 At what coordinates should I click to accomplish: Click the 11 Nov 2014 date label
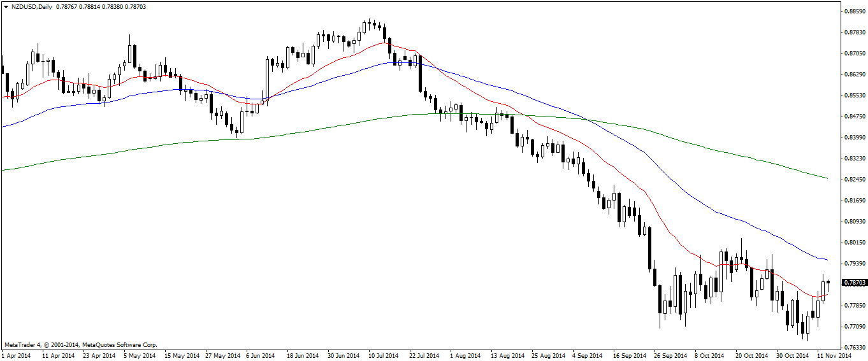(x=835, y=355)
